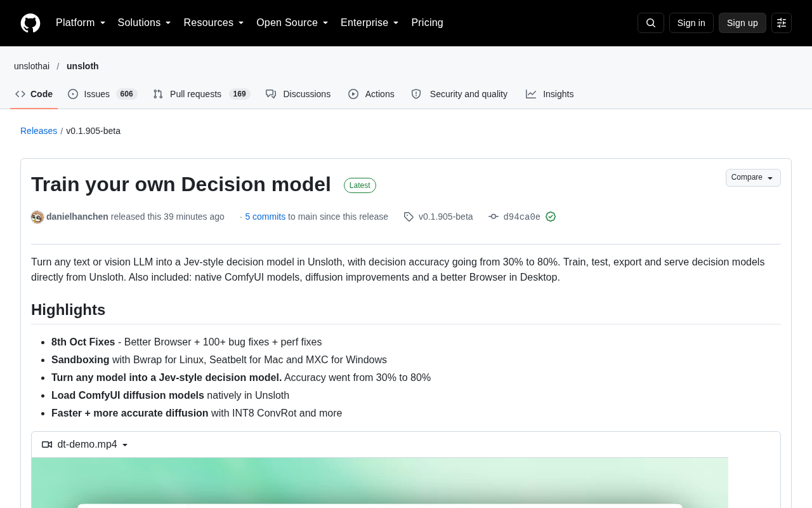Go back to the Releases list
This screenshot has height=508, width=812.
coord(39,131)
